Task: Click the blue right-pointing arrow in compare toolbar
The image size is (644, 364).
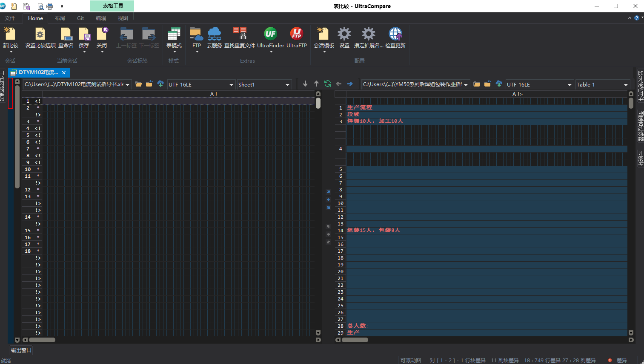Action: (x=350, y=84)
